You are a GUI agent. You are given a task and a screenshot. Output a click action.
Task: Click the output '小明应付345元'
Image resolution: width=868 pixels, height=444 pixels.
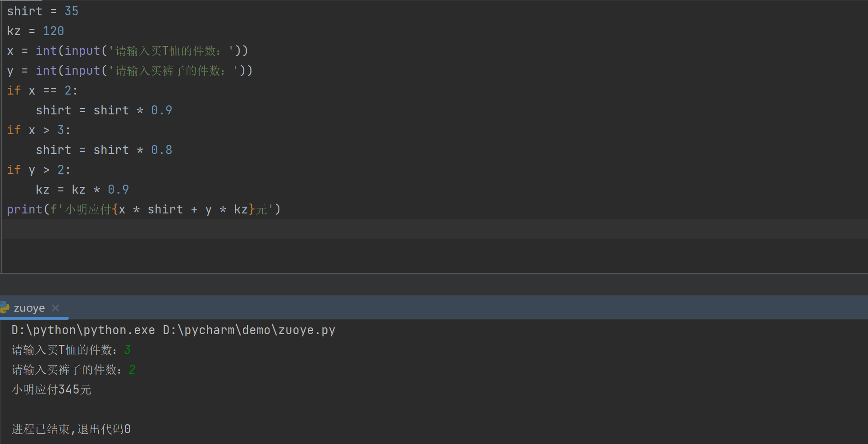(x=51, y=390)
